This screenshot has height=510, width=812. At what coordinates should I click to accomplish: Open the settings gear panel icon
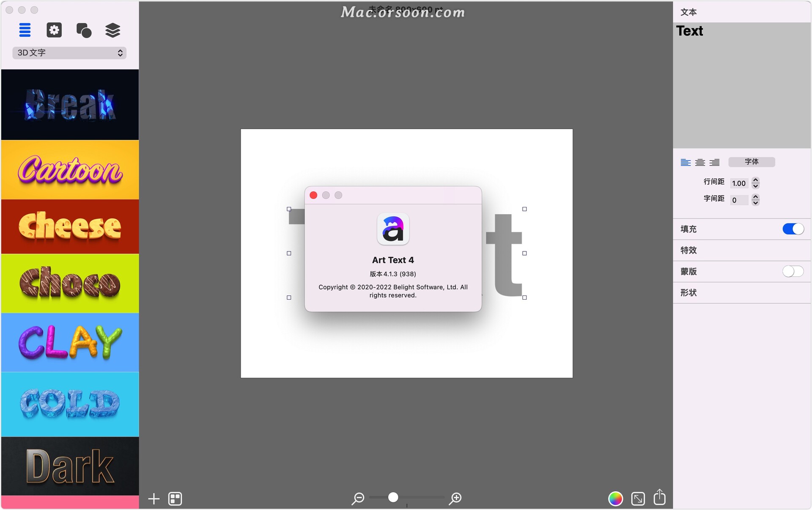click(54, 30)
